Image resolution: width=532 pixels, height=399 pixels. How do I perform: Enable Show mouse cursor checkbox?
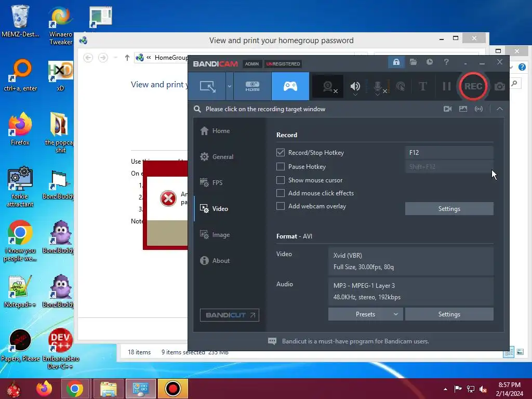coord(280,180)
